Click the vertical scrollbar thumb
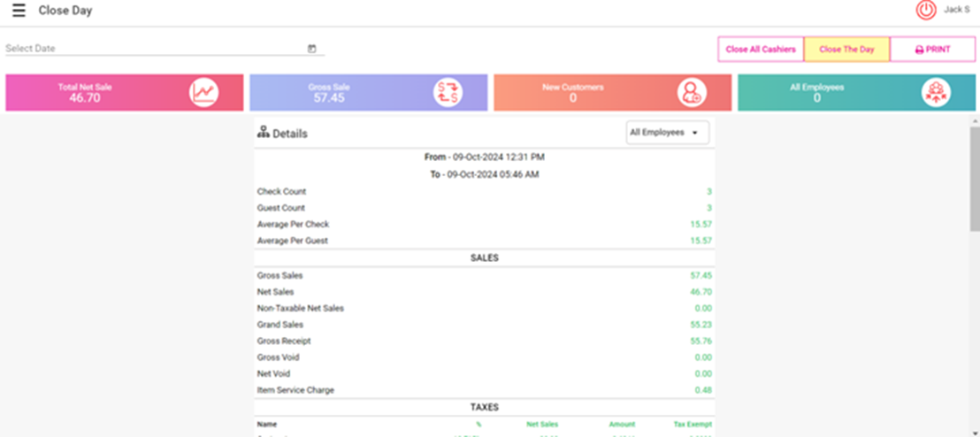The height and width of the screenshot is (437, 980). (975, 177)
